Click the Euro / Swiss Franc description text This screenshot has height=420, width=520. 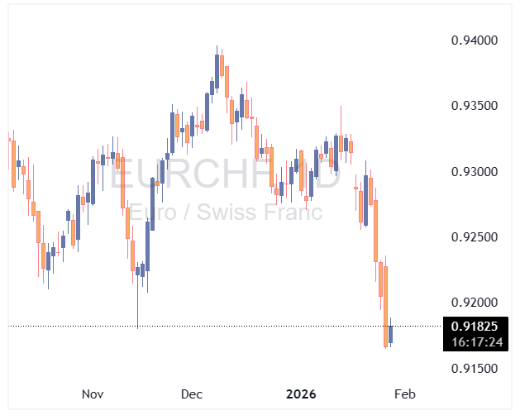[225, 212]
